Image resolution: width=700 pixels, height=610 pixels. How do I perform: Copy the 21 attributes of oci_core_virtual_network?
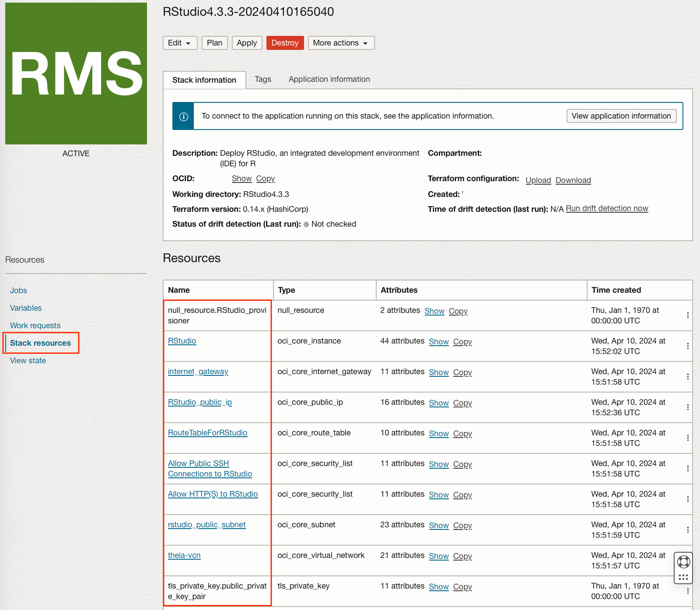(x=462, y=556)
